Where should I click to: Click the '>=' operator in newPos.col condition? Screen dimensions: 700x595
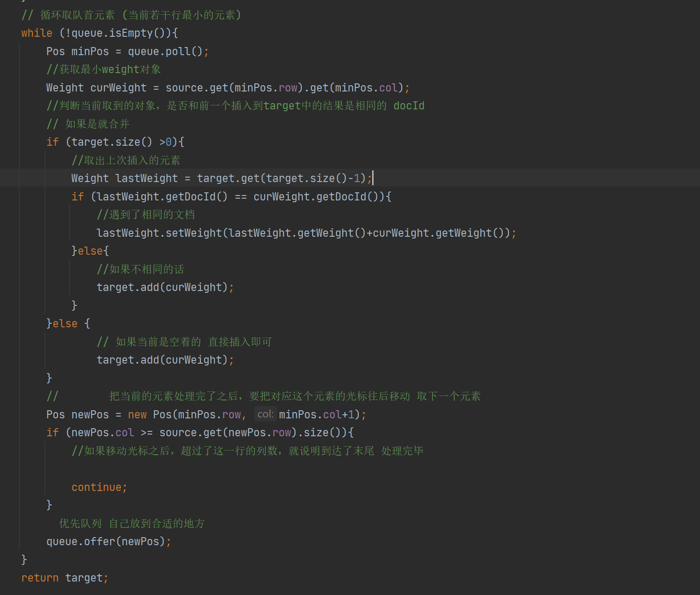click(x=146, y=433)
